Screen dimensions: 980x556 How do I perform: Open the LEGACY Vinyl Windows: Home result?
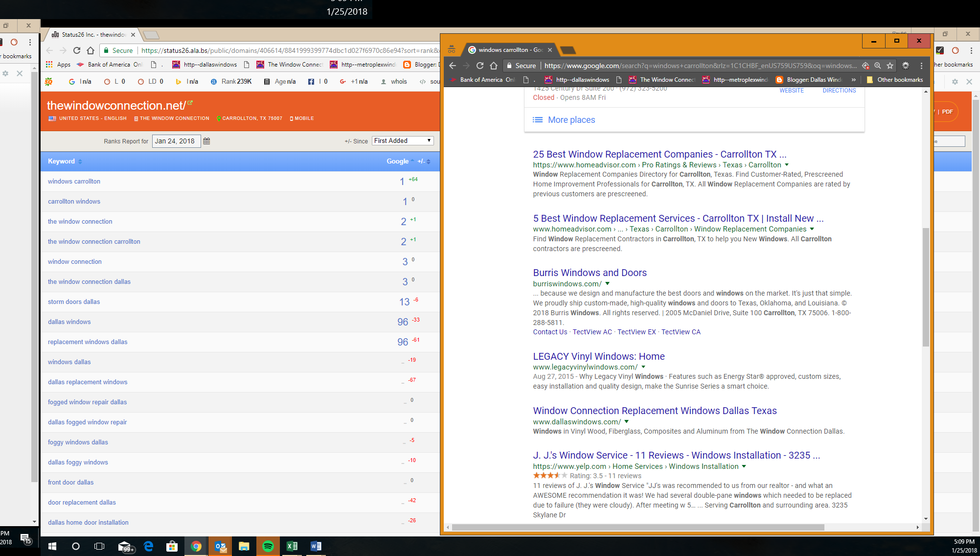[x=599, y=356]
